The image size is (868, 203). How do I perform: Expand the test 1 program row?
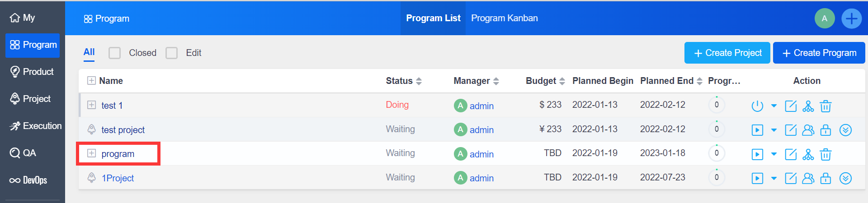pos(91,105)
